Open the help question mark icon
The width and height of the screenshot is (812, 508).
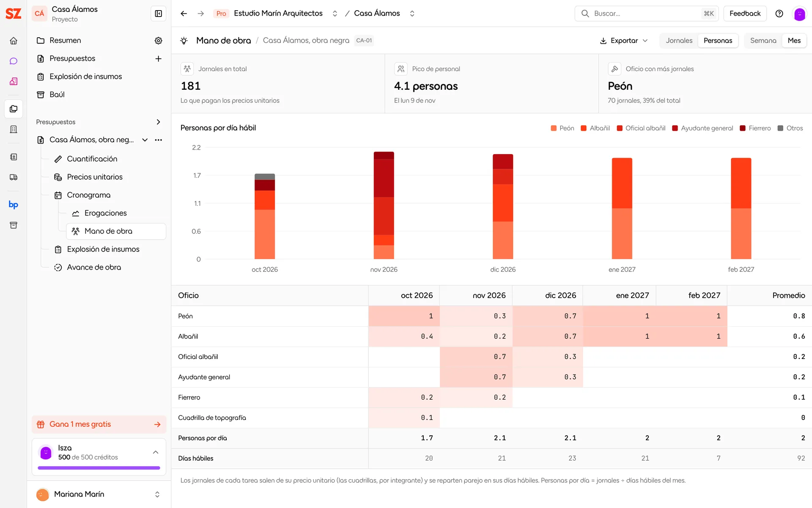coord(779,14)
